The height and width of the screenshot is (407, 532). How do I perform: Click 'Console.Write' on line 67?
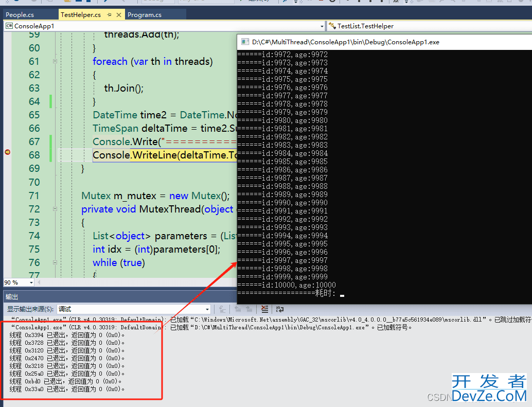pos(125,141)
